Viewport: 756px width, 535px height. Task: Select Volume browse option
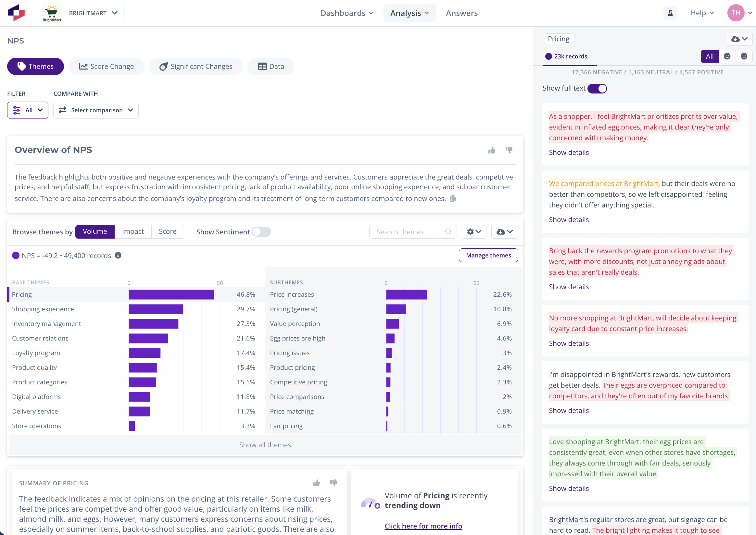pos(95,231)
